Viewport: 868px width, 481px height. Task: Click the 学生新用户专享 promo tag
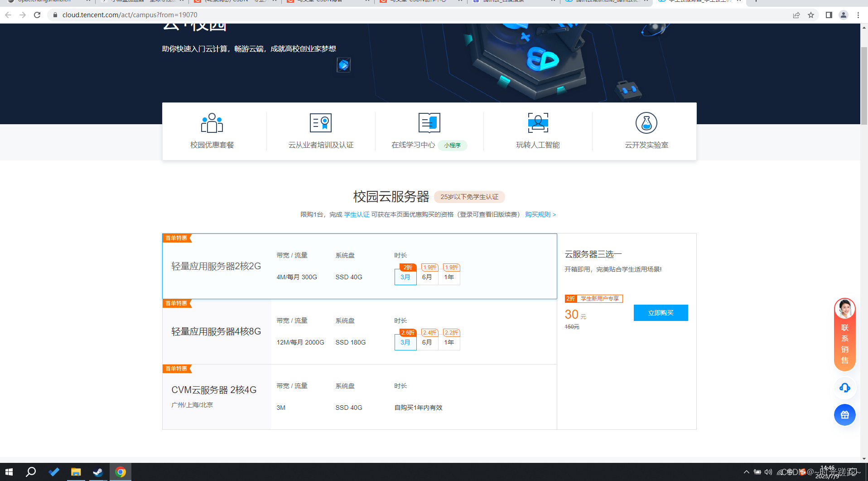[x=600, y=299]
